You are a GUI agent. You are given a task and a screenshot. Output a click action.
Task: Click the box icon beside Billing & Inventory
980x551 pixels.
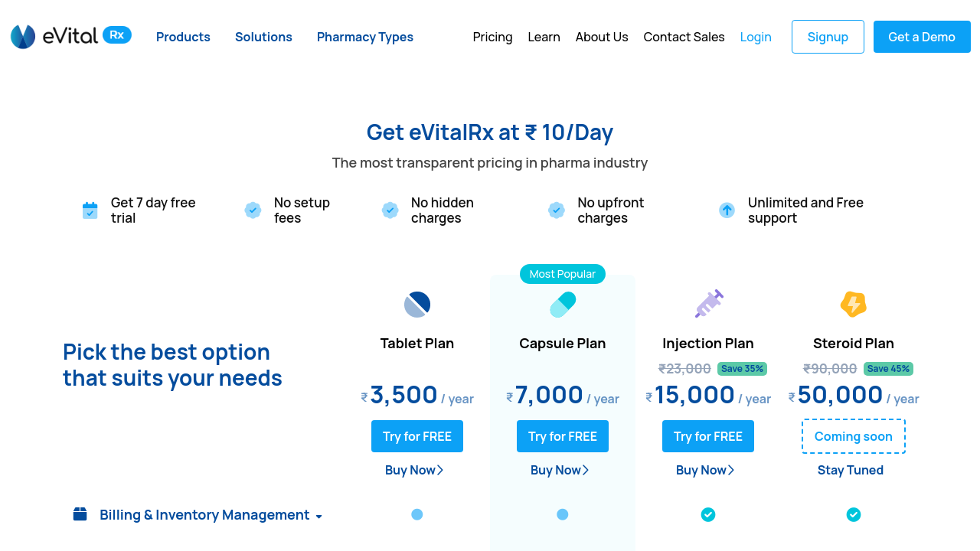pyautogui.click(x=80, y=514)
